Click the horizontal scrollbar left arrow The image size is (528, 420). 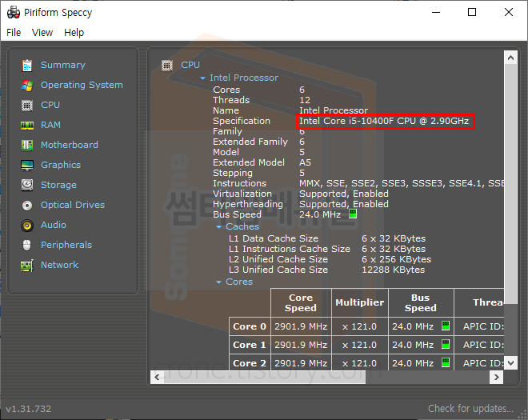[157, 378]
